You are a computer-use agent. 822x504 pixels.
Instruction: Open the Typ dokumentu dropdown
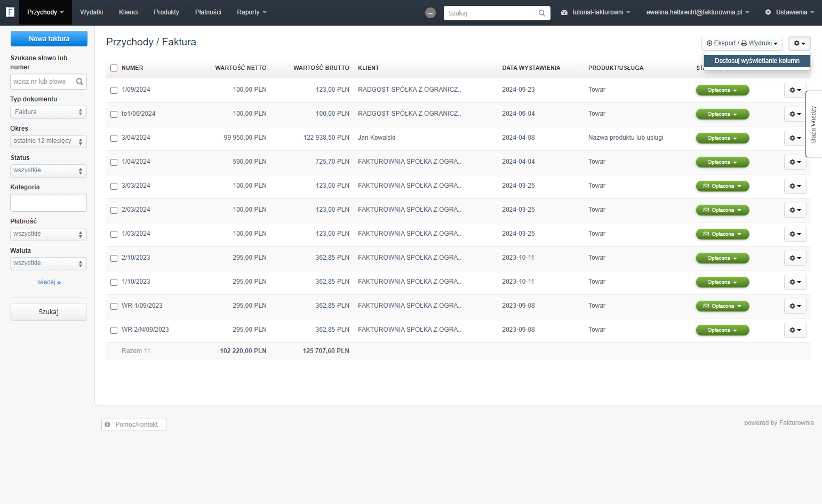[49, 112]
